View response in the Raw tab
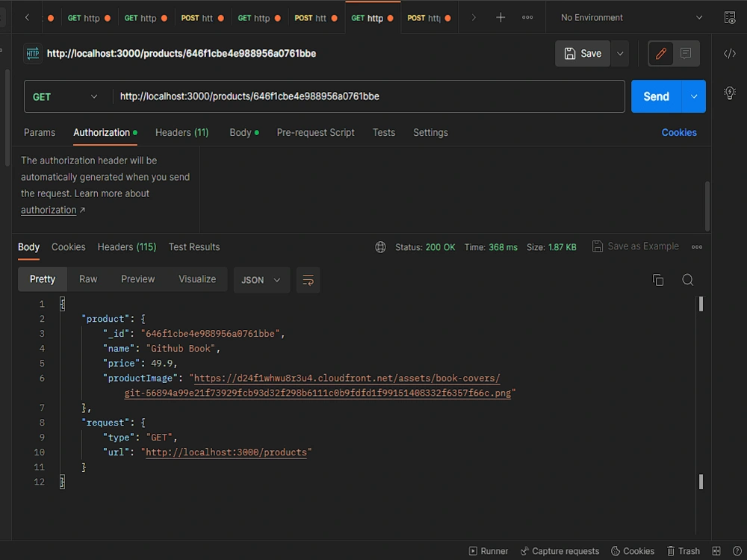The image size is (747, 560). click(88, 279)
